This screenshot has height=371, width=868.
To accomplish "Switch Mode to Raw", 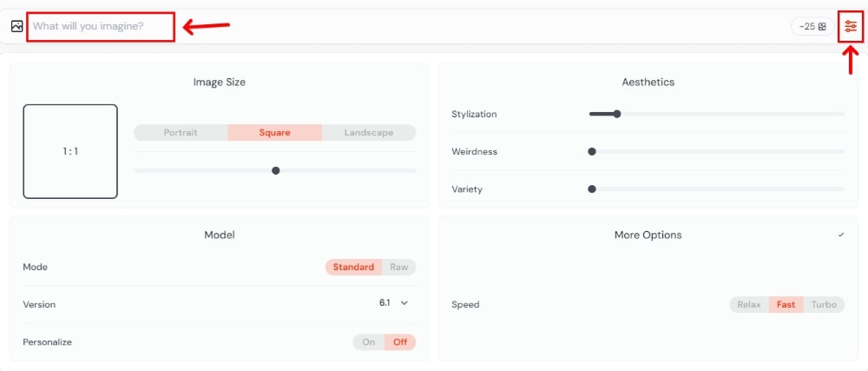I will pos(398,267).
